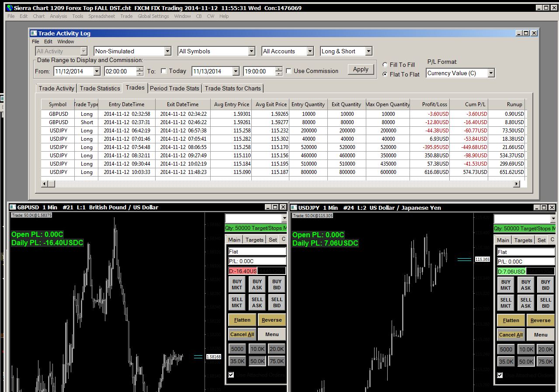Enable the Today checkbox
This screenshot has height=392, width=559.
[x=163, y=71]
